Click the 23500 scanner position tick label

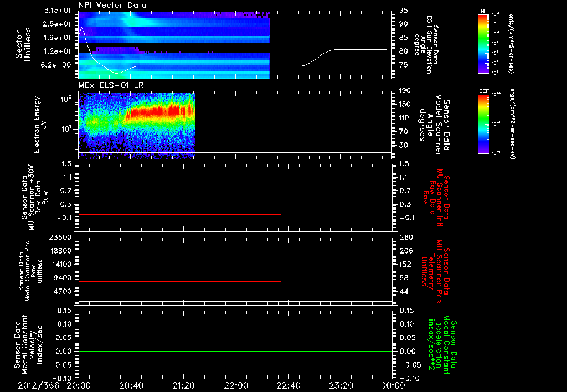(61, 237)
